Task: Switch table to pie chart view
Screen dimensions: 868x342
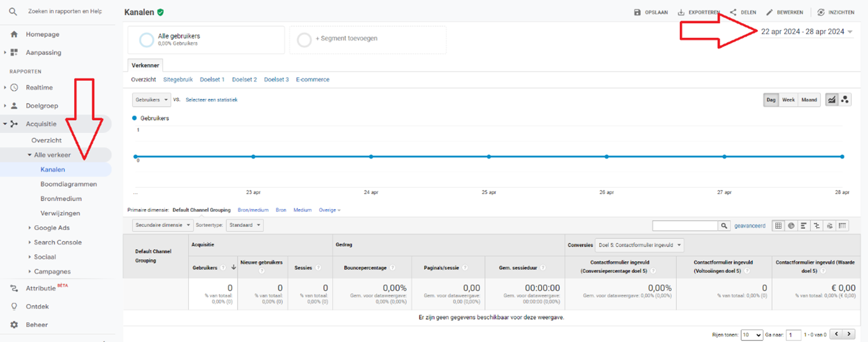Action: (x=791, y=226)
